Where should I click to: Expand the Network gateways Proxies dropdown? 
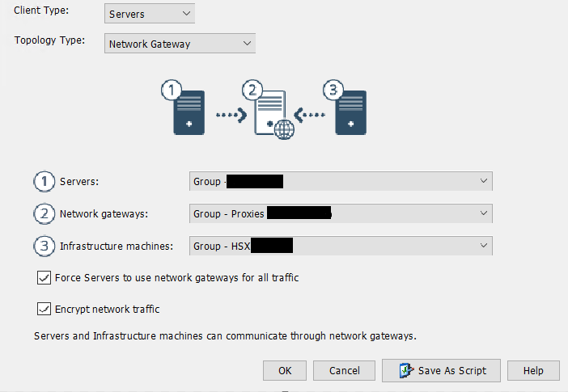coord(341,213)
